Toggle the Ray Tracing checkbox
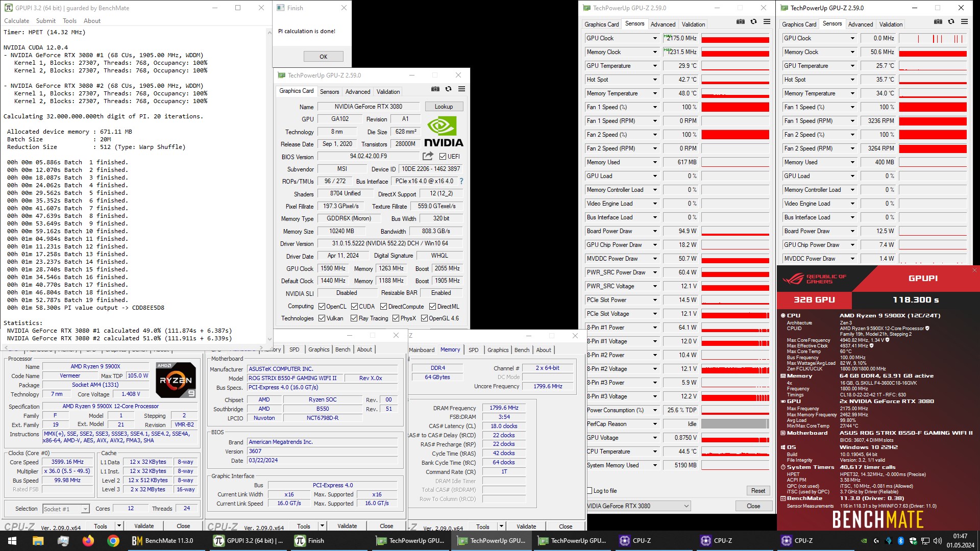 pos(354,318)
